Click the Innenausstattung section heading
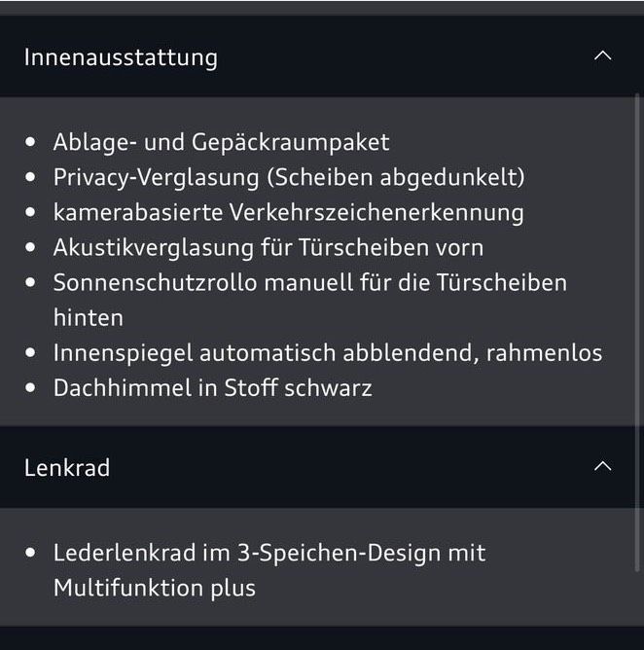 pyautogui.click(x=121, y=56)
